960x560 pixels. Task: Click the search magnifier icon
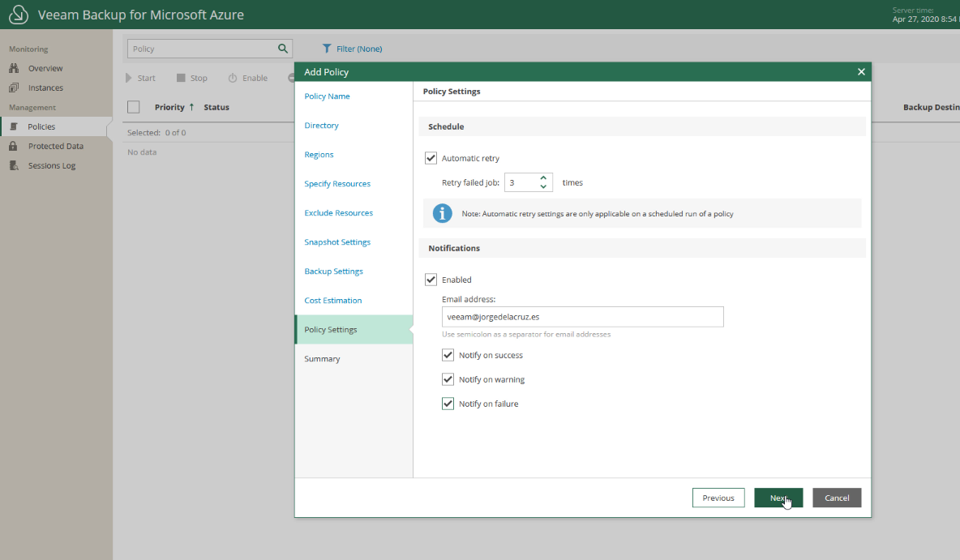pyautogui.click(x=283, y=49)
